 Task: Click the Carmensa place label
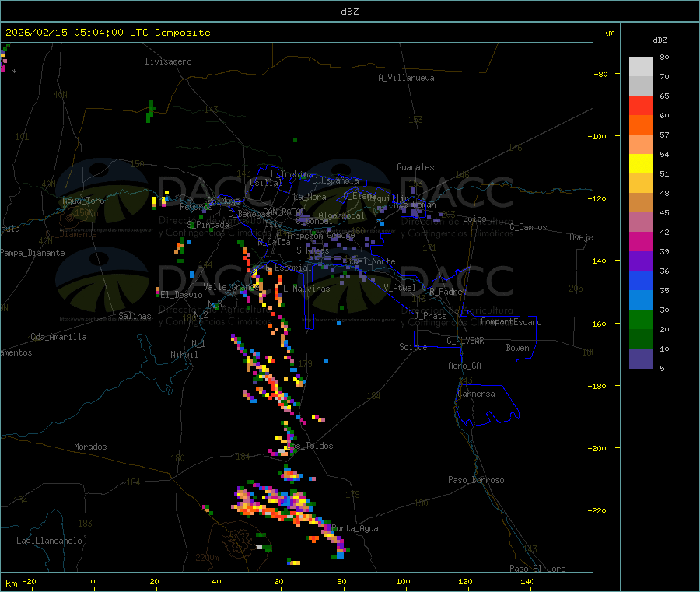(476, 394)
